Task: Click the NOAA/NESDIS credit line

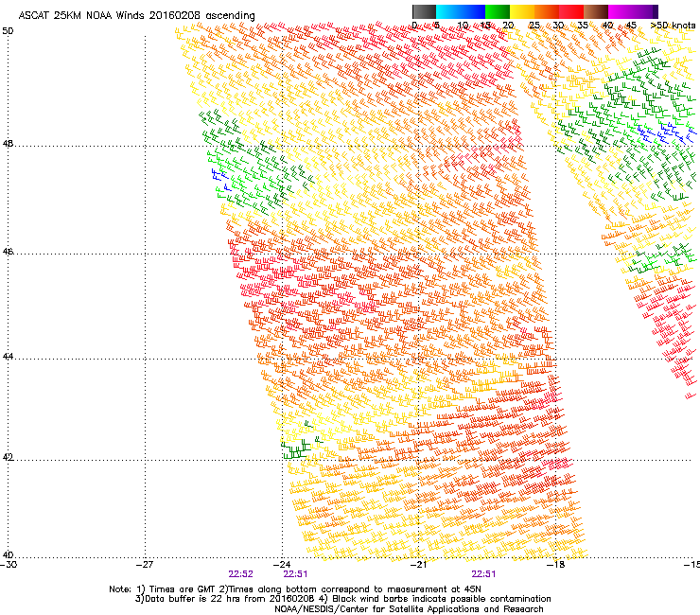Action: click(x=409, y=609)
